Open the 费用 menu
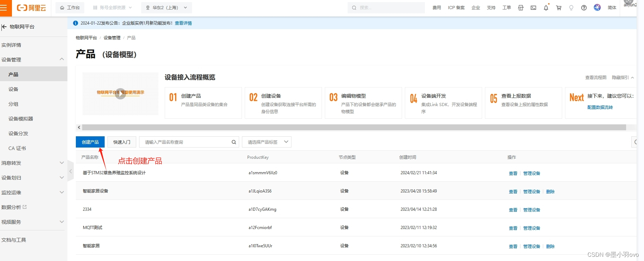644x261 pixels. coord(436,8)
